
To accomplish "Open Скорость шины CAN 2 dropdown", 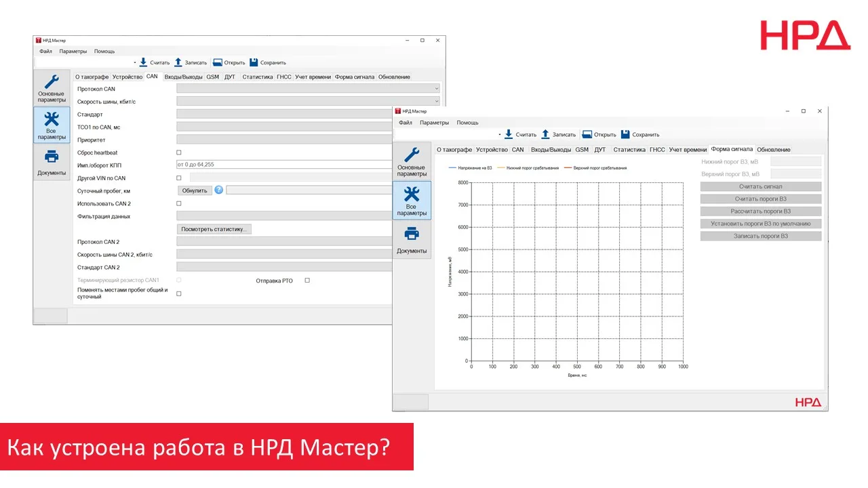I will [284, 254].
